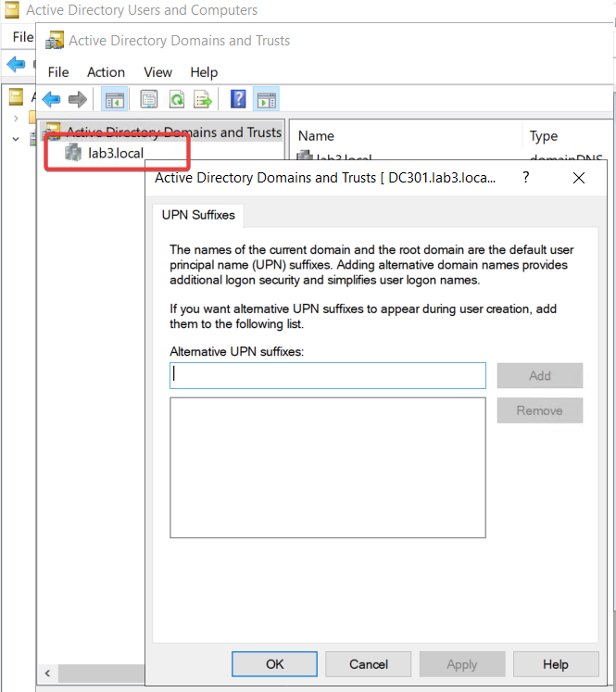Click the Remove button
Viewport: 616px width, 692px height.
[x=540, y=410]
